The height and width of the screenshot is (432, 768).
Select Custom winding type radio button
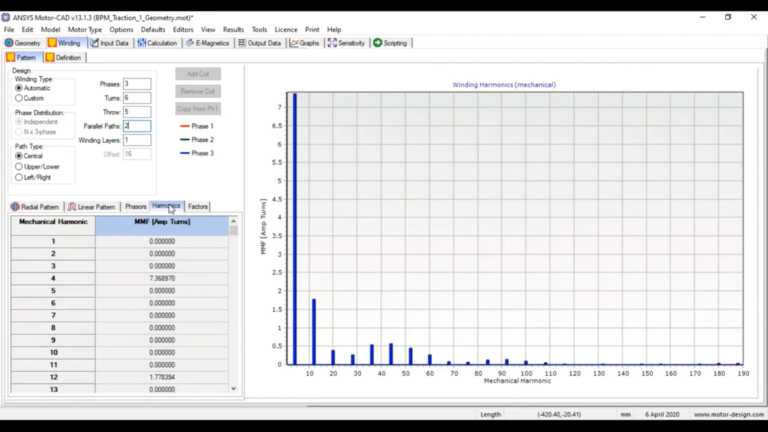pyautogui.click(x=19, y=98)
